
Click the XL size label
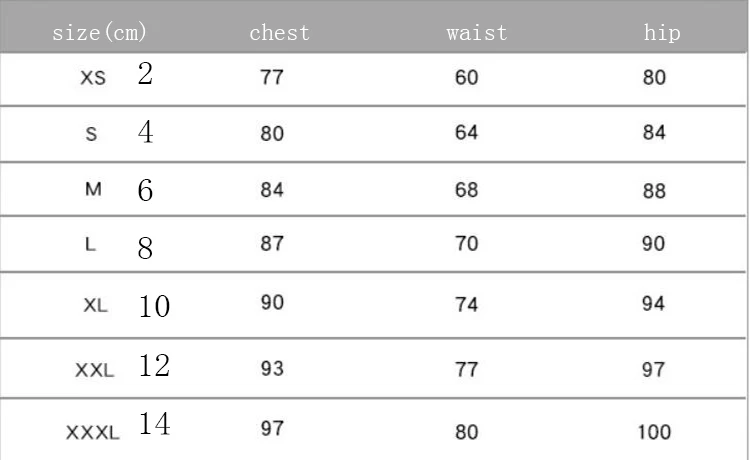pos(95,307)
